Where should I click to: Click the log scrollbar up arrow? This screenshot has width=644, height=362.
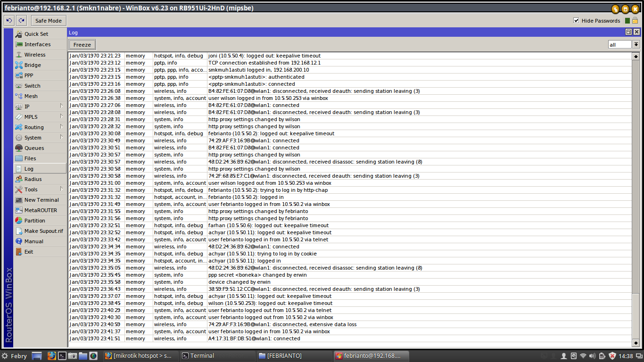click(636, 56)
